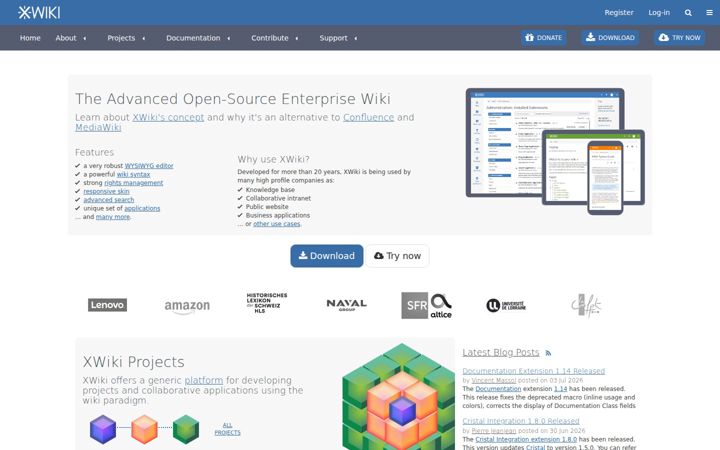Image resolution: width=720 pixels, height=450 pixels.
Task: Click the Public website list item
Action: tap(267, 207)
